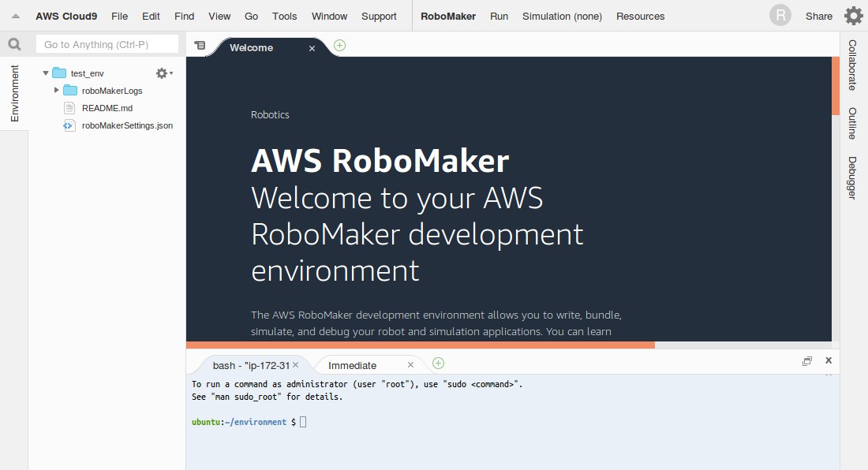Open the Collaborate side panel
Viewport: 868px width, 470px height.
tap(852, 65)
